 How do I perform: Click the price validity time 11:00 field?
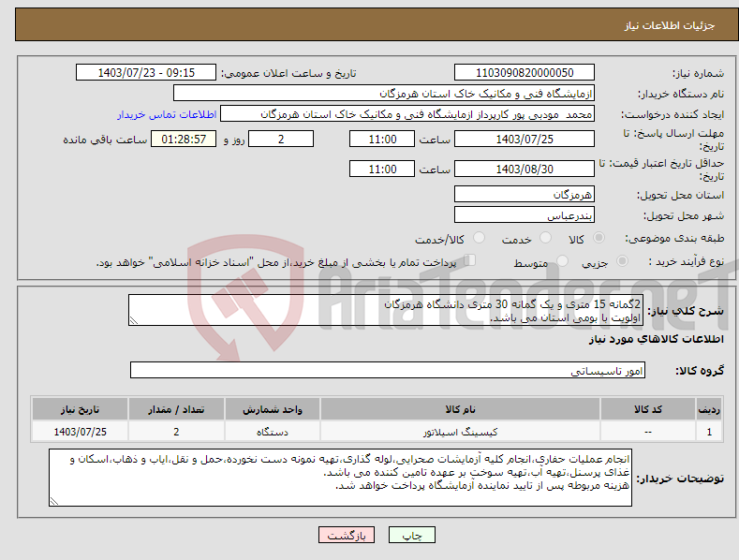pyautogui.click(x=382, y=169)
